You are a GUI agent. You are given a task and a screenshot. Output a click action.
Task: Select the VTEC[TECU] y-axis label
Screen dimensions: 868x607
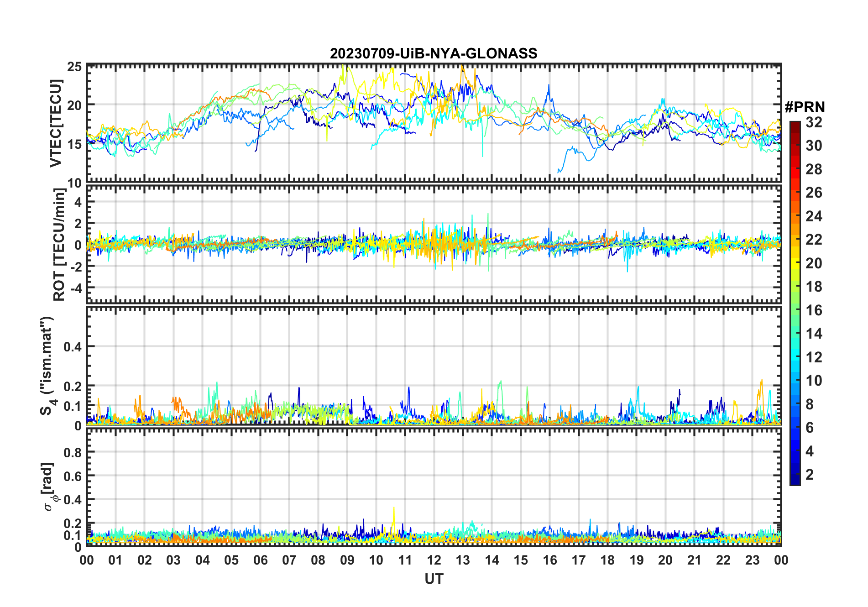(x=56, y=123)
